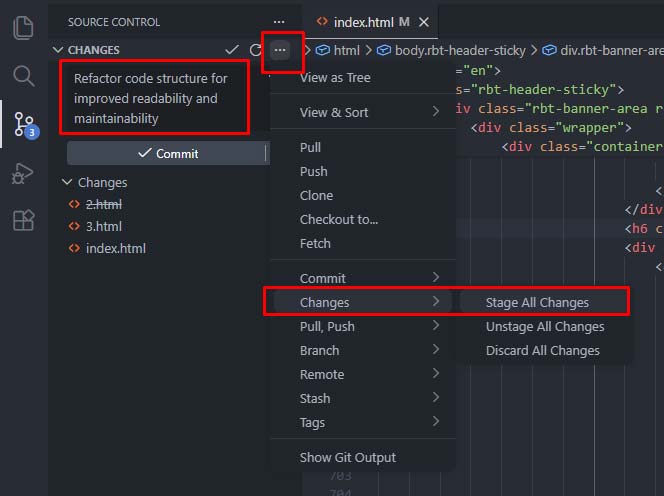Open the Explorer view in activity bar
Viewport: 664px width, 496px height.
click(23, 28)
